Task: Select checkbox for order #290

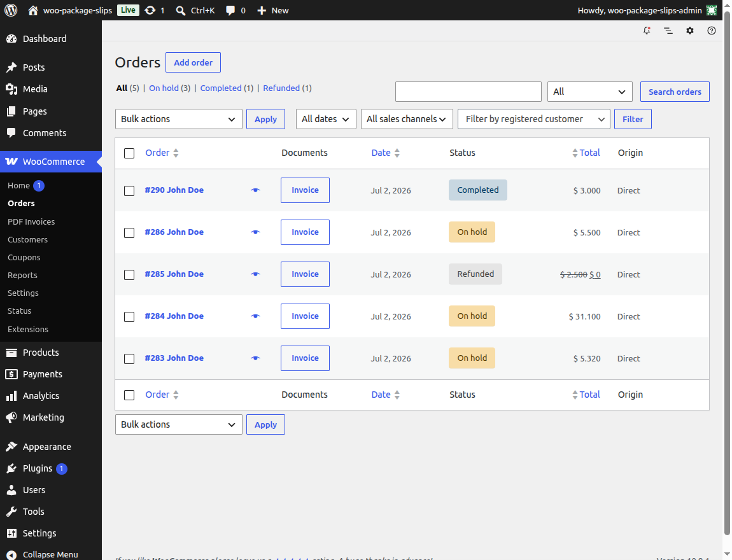Action: coord(129,190)
